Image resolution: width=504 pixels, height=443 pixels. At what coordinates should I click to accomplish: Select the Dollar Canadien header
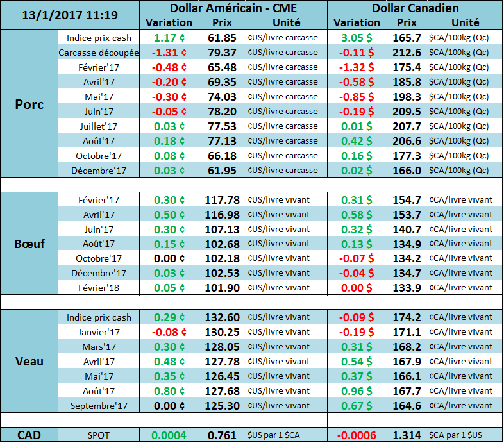tap(415, 8)
